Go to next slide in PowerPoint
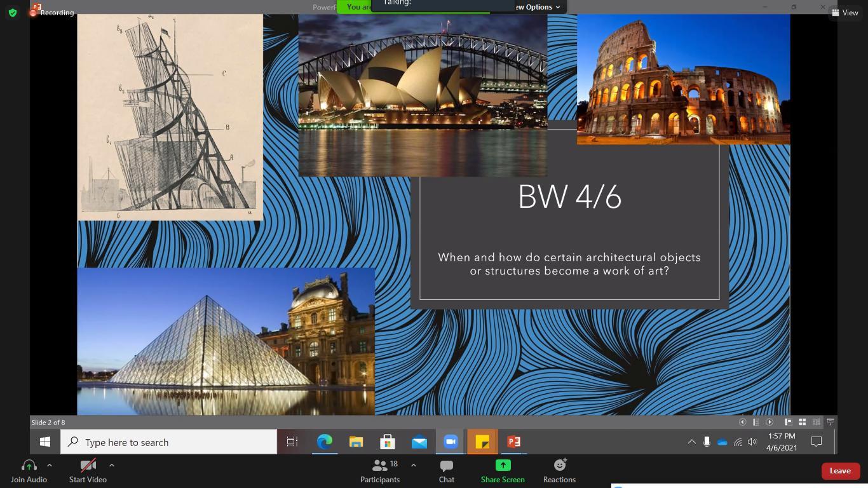Image resolution: width=868 pixels, height=488 pixels. tap(770, 422)
